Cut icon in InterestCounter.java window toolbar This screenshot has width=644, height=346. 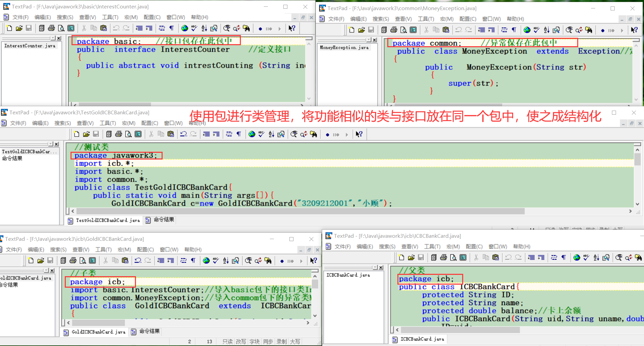coord(84,28)
